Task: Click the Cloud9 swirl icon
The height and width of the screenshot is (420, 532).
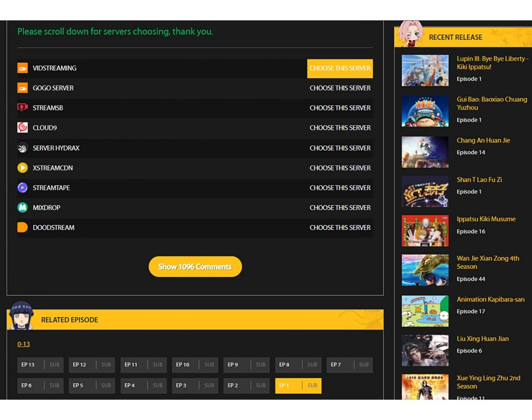Action: tap(23, 128)
